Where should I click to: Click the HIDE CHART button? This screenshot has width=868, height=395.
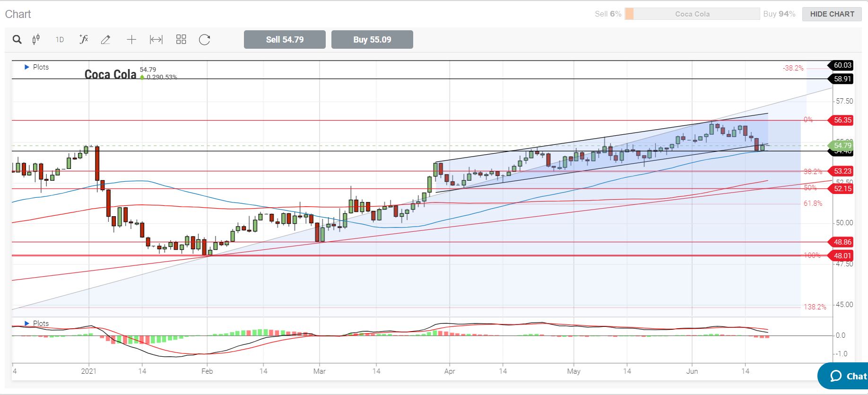point(832,14)
